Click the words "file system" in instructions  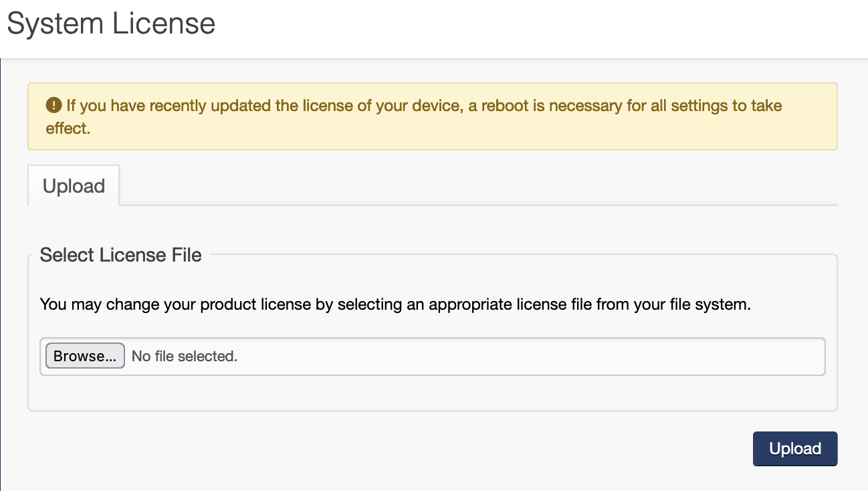(x=709, y=304)
